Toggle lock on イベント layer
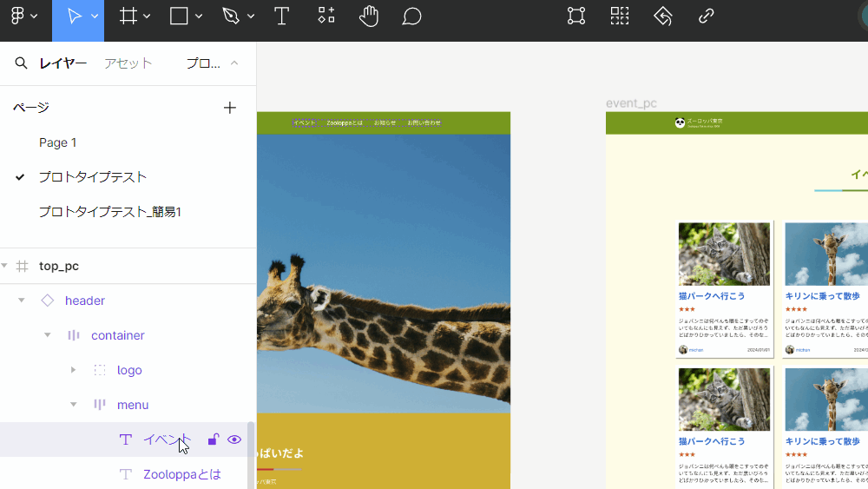The width and height of the screenshot is (868, 489). coord(214,439)
